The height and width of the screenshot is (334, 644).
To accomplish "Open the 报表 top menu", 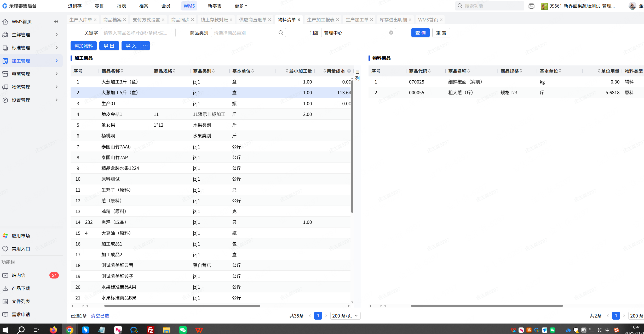I will [122, 6].
